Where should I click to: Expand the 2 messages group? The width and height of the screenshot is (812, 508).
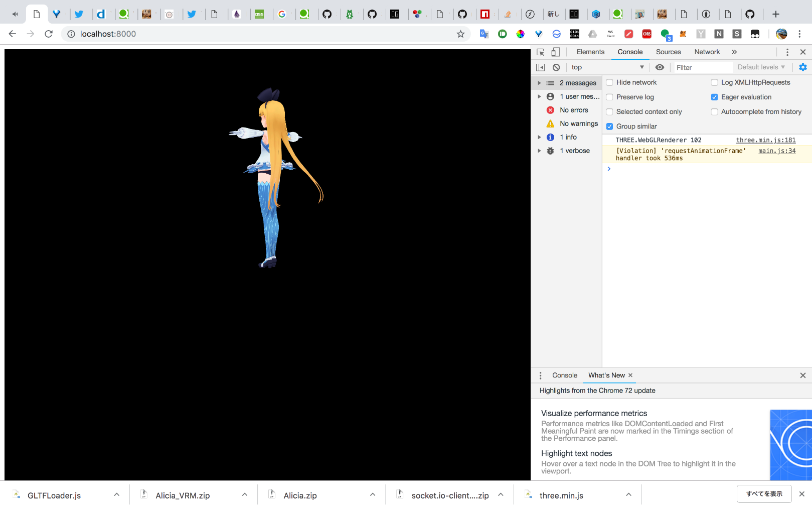539,83
